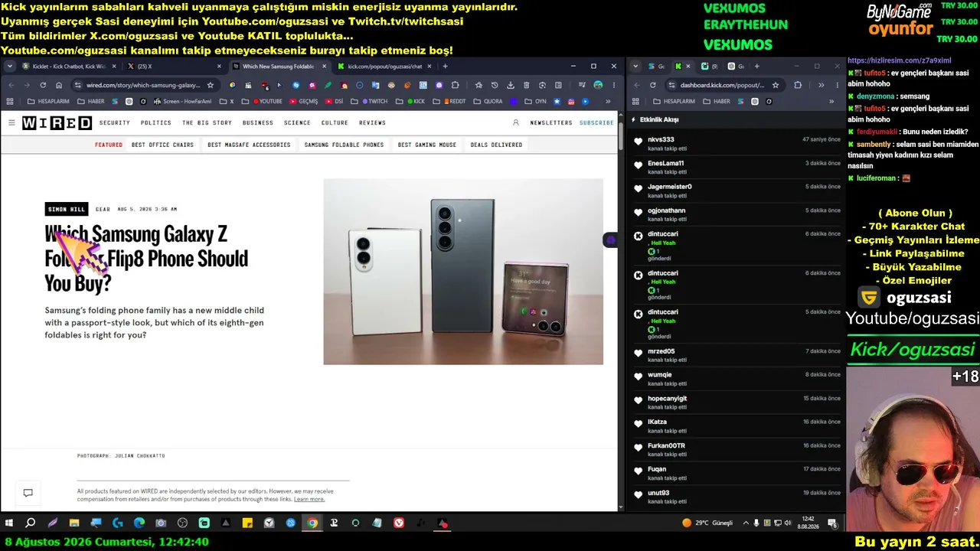Open the Best MagSafe Accessories featured link
This screenshot has height=551, width=980.
click(x=249, y=145)
